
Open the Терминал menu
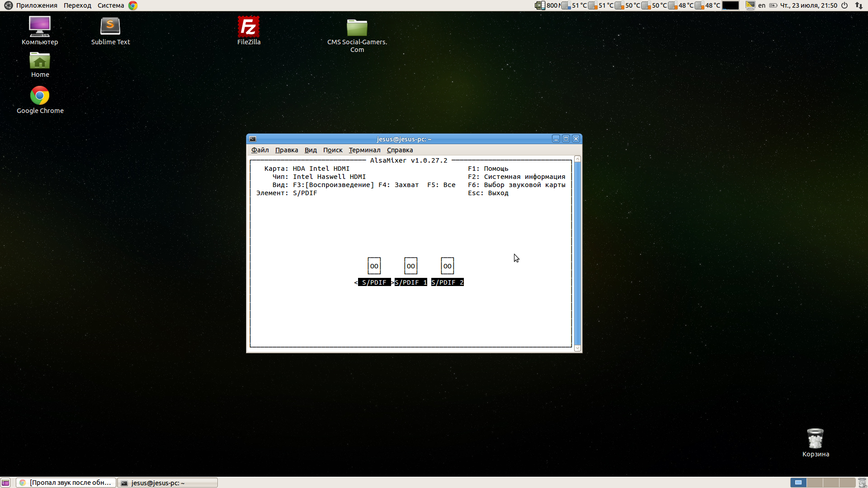364,150
